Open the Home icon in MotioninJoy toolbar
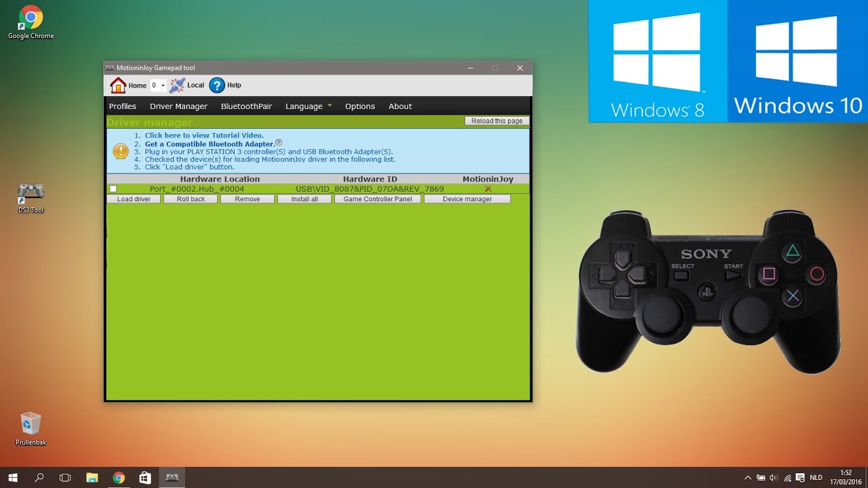The image size is (868, 488). point(118,85)
